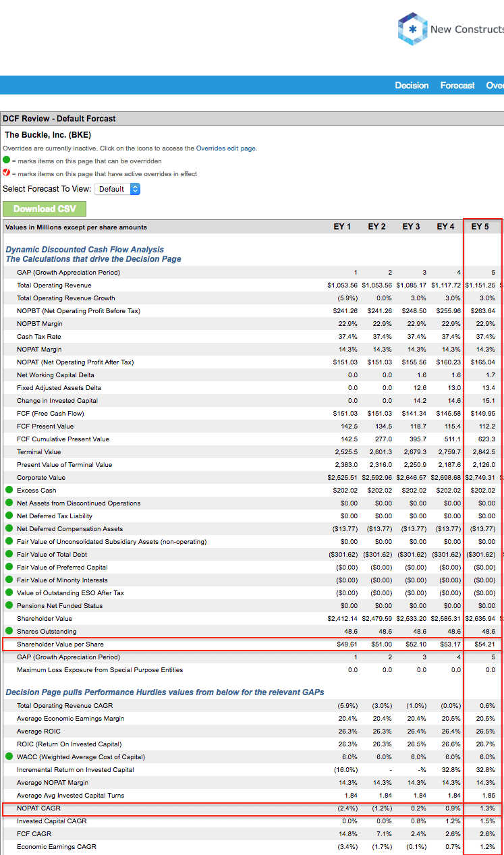Download the CSV file

[x=45, y=209]
